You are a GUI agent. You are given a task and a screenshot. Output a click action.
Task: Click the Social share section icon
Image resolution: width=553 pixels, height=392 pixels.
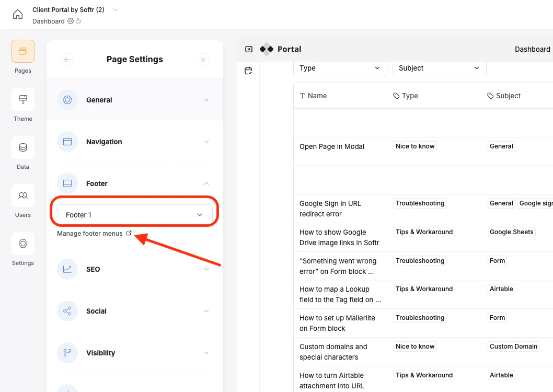coord(67,311)
